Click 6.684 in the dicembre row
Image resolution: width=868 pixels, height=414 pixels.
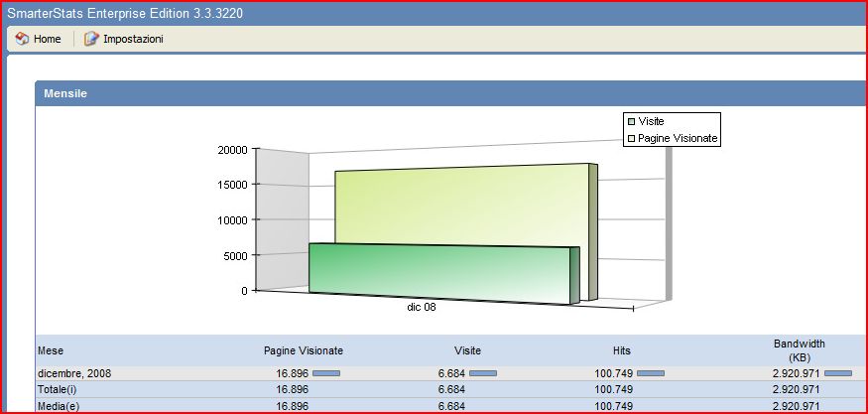pos(451,373)
